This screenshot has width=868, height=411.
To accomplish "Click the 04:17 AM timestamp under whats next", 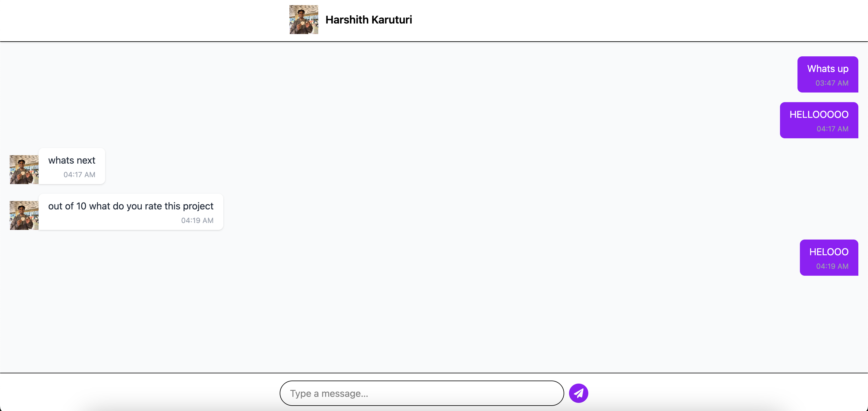I will (x=79, y=174).
